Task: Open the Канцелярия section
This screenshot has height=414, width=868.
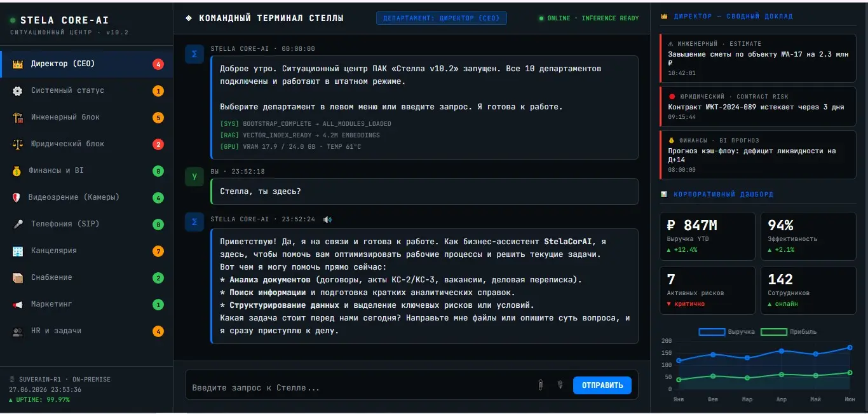Action: tap(86, 251)
